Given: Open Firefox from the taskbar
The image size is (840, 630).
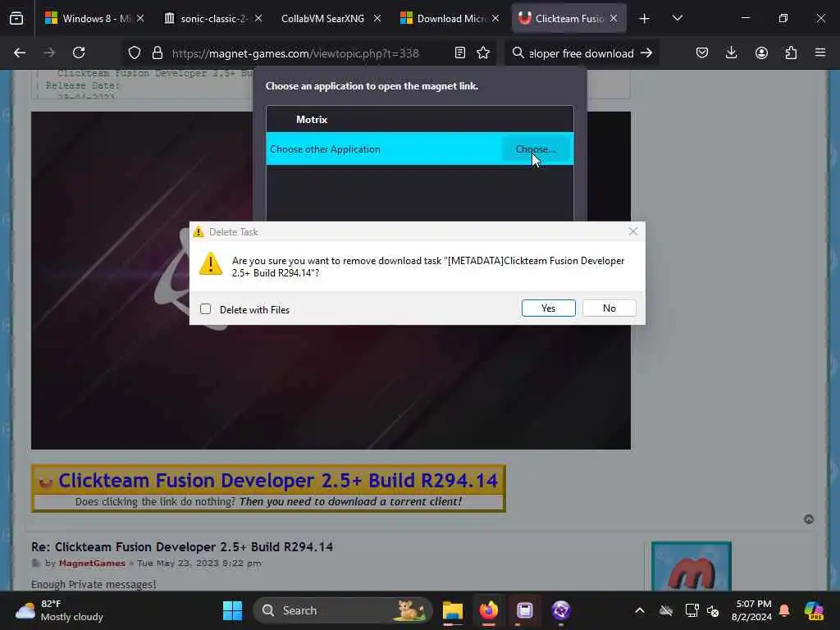Looking at the screenshot, I should click(489, 610).
